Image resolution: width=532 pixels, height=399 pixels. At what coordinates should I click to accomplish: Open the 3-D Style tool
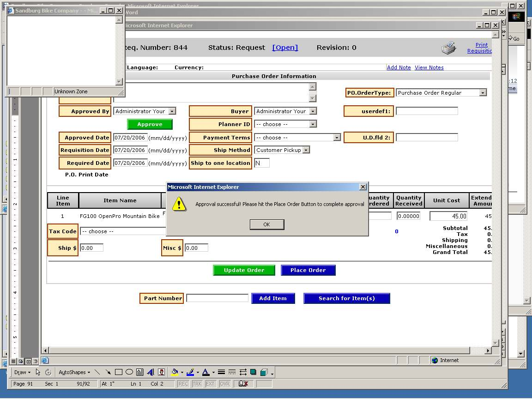(263, 372)
